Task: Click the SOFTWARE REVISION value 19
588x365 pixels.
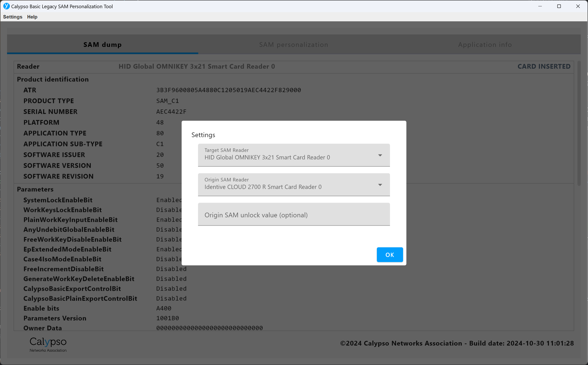Action: point(160,176)
